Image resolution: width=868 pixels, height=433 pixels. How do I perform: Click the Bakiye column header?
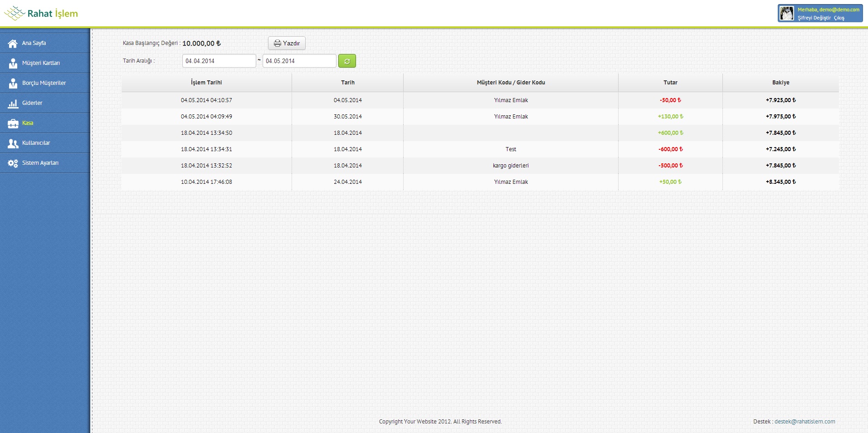click(780, 83)
